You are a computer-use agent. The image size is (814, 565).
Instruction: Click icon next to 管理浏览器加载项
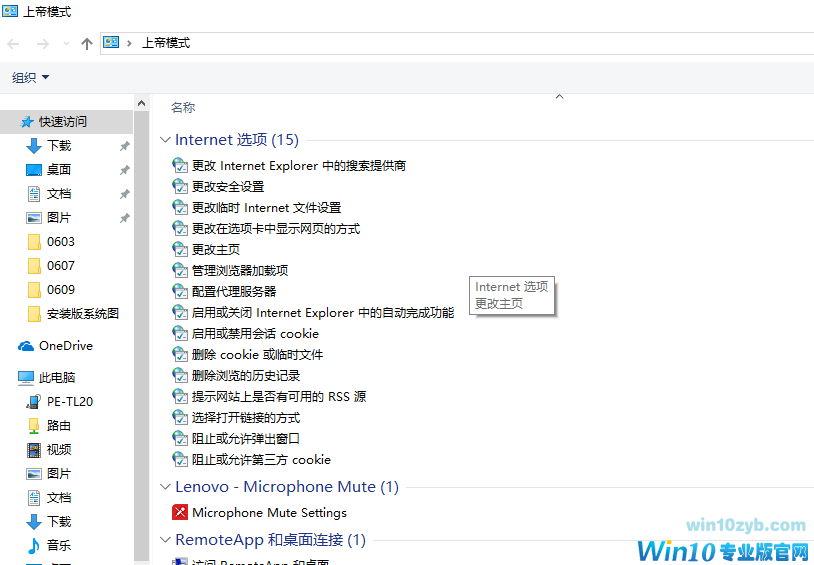point(180,271)
